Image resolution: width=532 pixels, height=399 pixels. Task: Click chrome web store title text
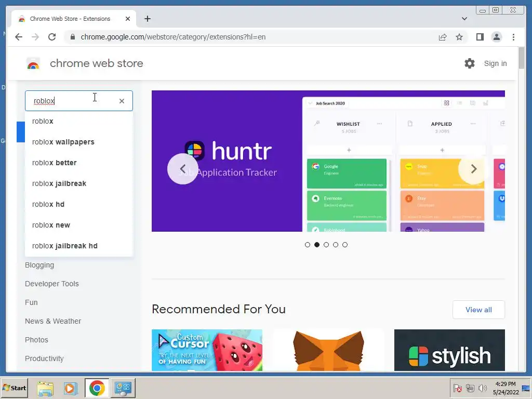[x=96, y=63]
